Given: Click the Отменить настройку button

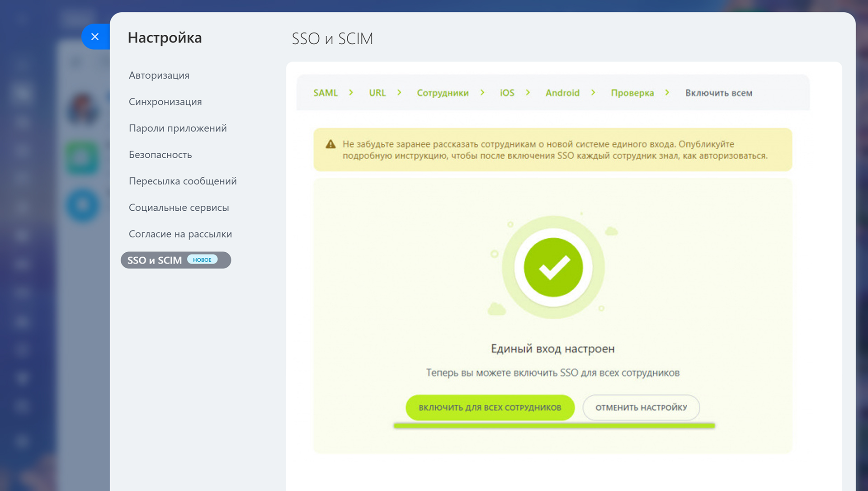Looking at the screenshot, I should (x=641, y=407).
